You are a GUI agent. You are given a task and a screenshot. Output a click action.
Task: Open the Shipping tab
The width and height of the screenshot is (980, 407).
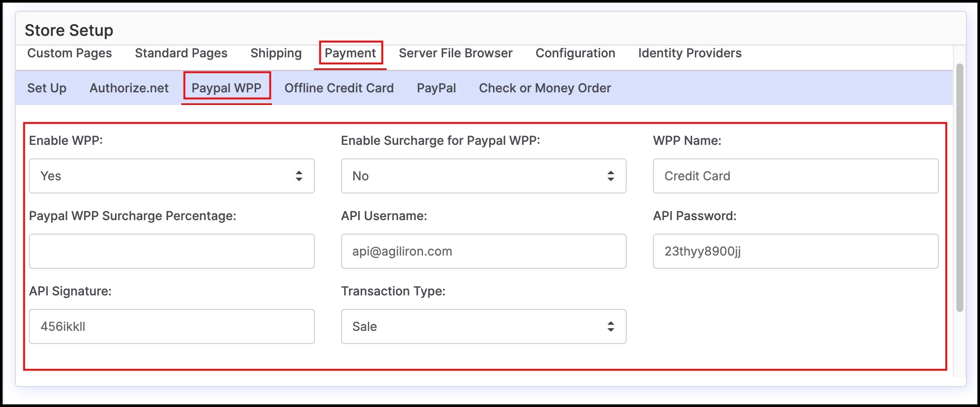(x=276, y=53)
